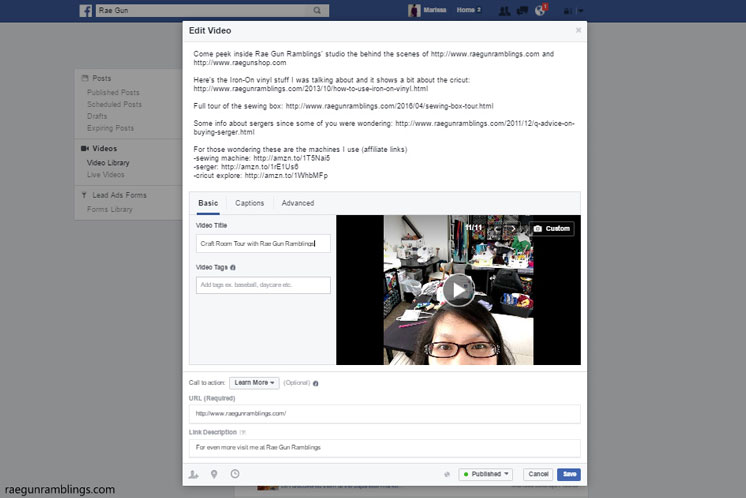746x498 pixels.
Task: Switch to the Advanced tab
Action: [x=298, y=203]
